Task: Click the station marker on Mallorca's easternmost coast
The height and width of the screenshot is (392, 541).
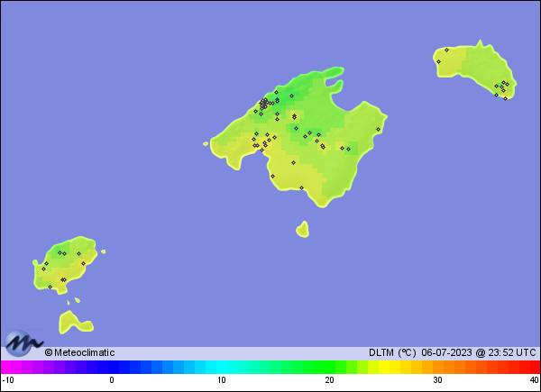Action: (x=378, y=129)
